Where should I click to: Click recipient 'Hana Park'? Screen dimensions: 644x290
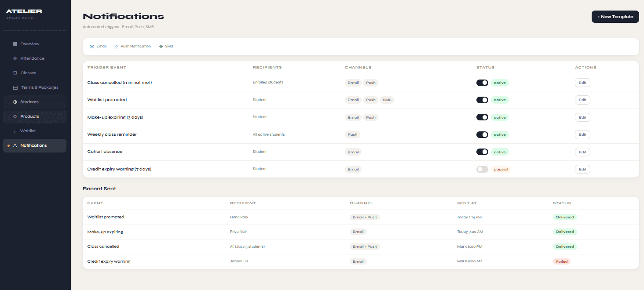coord(239,217)
